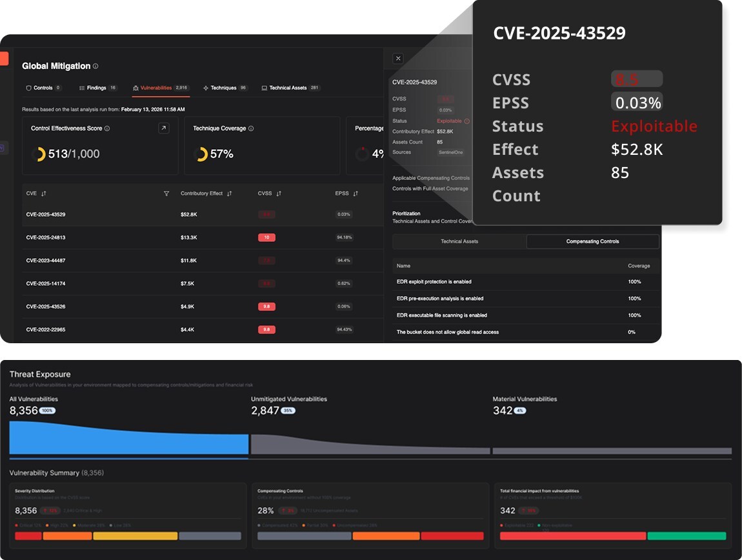Select the Technical Assets toggle in detail panel
This screenshot has height=560, width=742.
pos(459,241)
